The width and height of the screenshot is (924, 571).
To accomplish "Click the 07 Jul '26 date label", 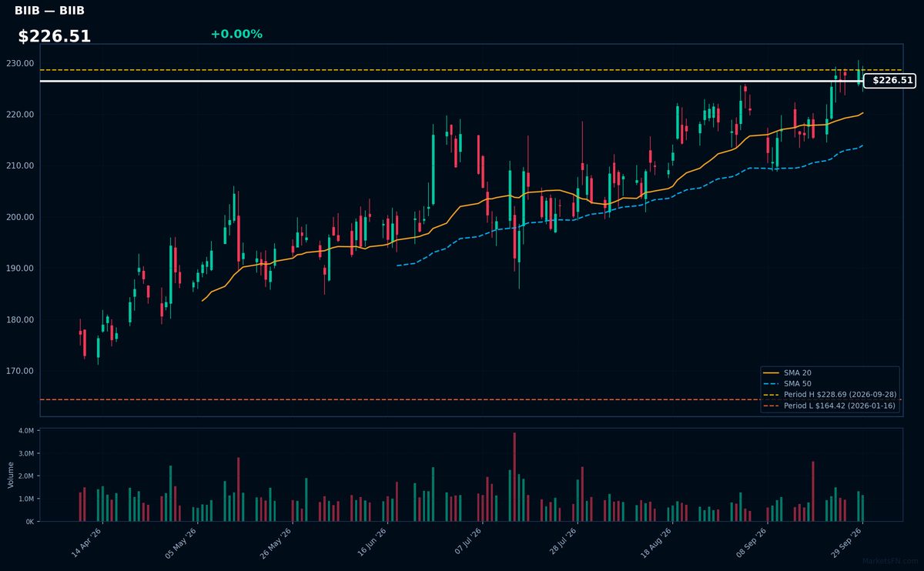I will 468,543.
